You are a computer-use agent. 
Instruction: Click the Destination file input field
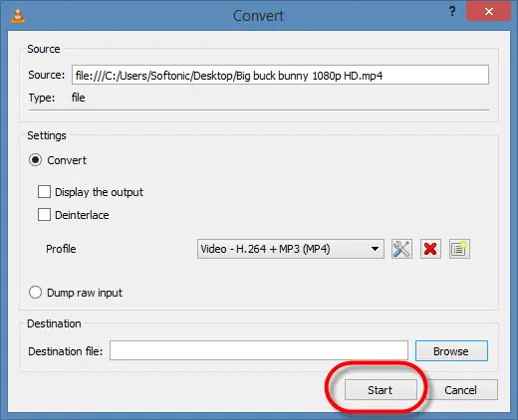click(x=259, y=350)
